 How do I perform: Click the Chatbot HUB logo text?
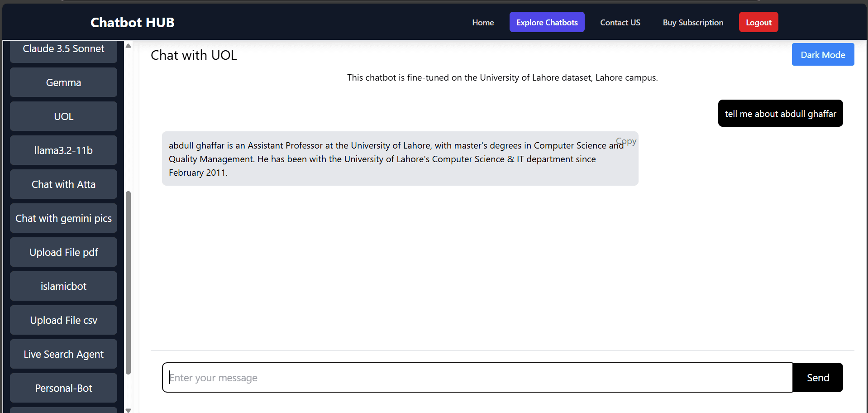click(132, 22)
